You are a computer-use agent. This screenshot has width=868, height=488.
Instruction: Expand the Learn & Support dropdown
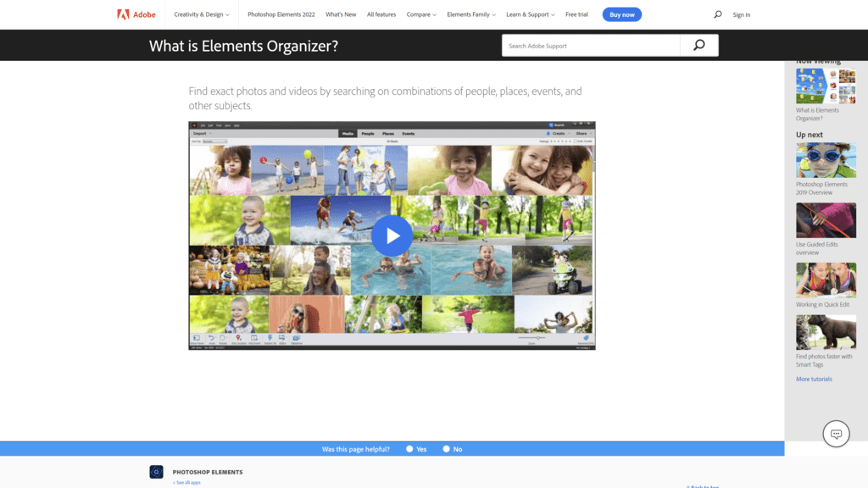(x=531, y=14)
